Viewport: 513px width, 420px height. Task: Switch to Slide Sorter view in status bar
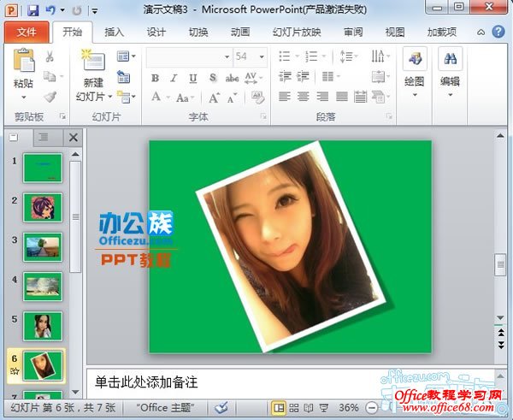click(x=292, y=408)
